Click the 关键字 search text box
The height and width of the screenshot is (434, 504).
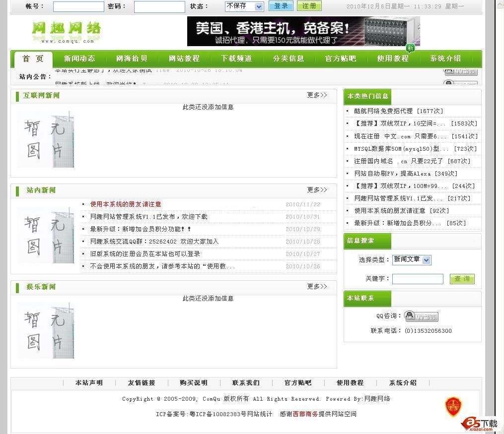coord(418,279)
